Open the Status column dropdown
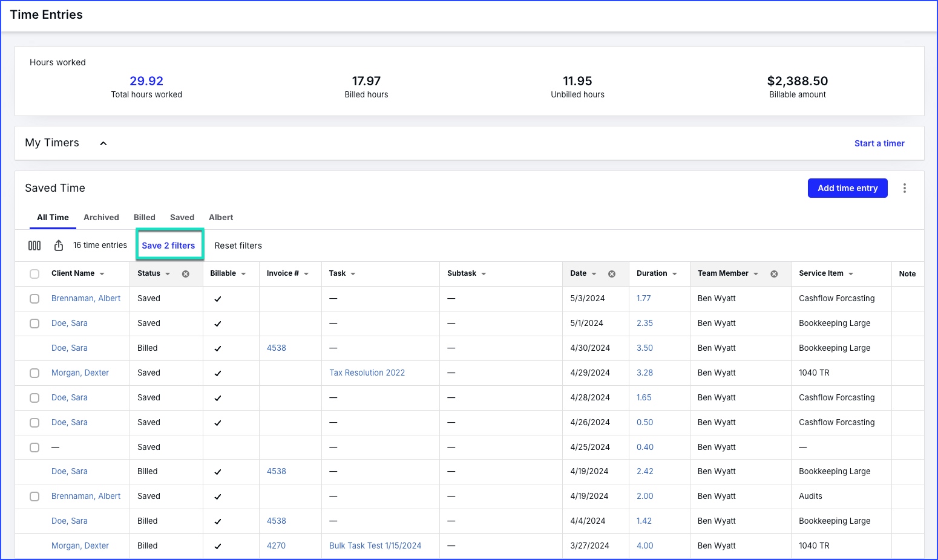This screenshot has width=938, height=560. point(168,274)
